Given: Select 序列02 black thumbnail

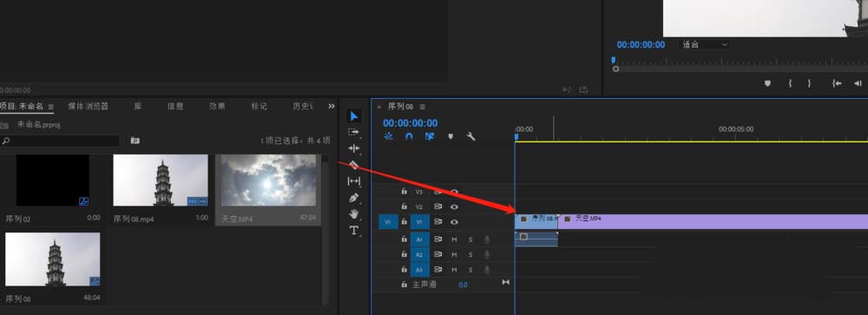Looking at the screenshot, I should point(53,180).
